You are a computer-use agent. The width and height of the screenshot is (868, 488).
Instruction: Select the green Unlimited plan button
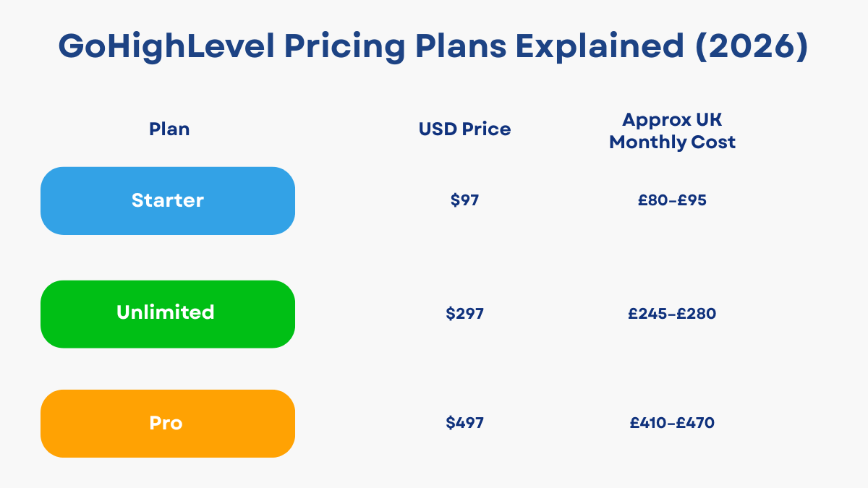[167, 313]
